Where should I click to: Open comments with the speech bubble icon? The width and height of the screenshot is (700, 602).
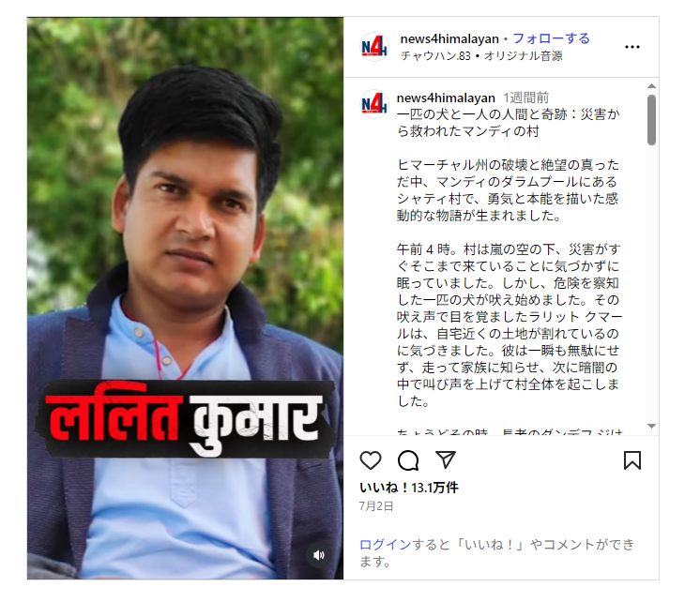coord(408,460)
